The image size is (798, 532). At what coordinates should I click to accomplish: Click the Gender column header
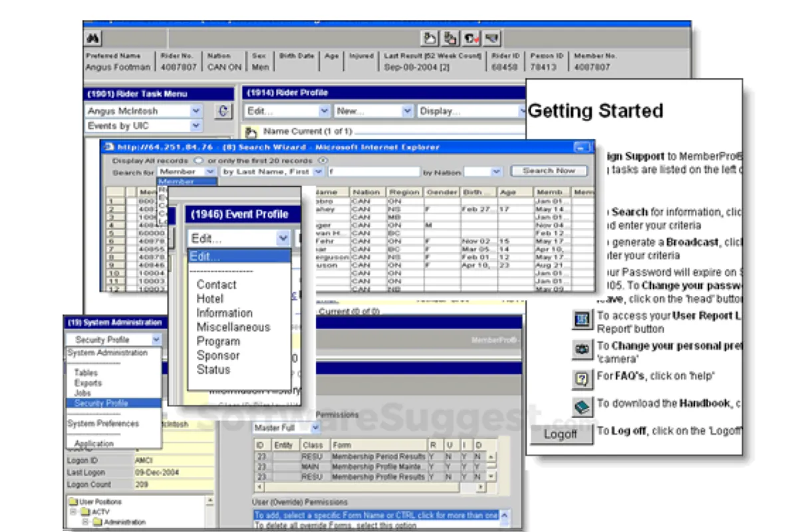(442, 192)
